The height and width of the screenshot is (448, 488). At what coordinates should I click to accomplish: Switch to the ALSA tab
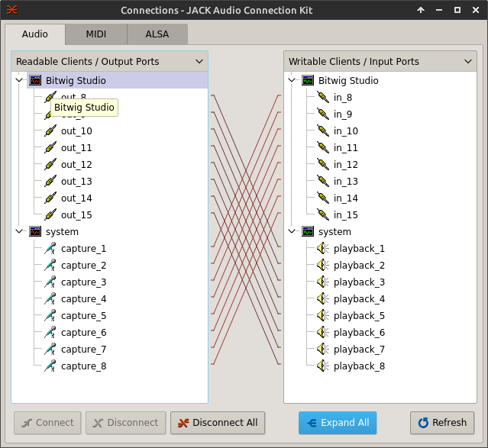click(157, 34)
